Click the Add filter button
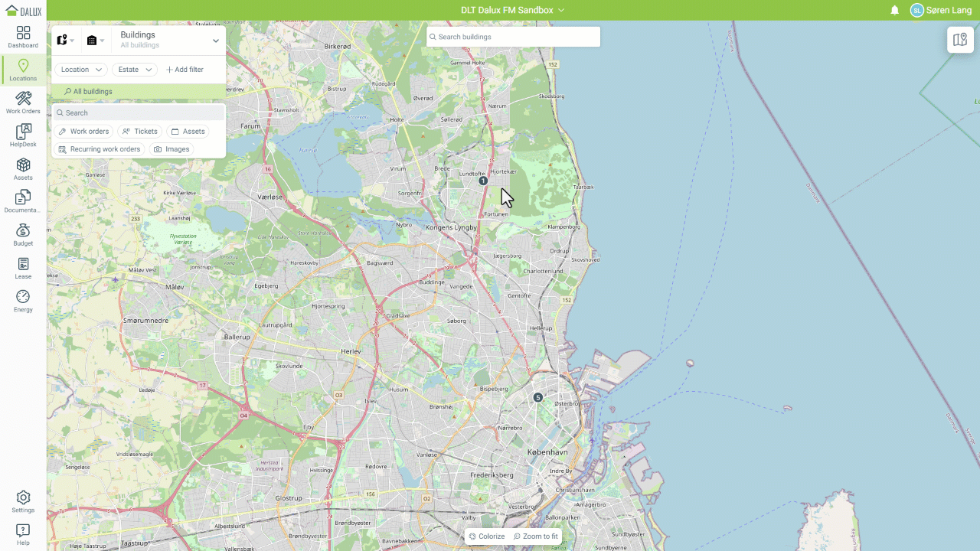This screenshot has height=551, width=980. [185, 70]
